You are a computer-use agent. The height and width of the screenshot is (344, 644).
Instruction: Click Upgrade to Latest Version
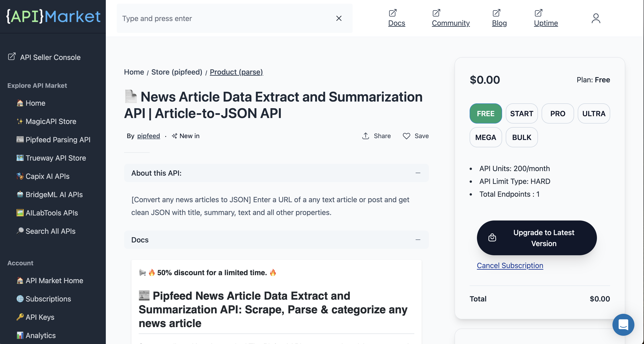point(537,238)
